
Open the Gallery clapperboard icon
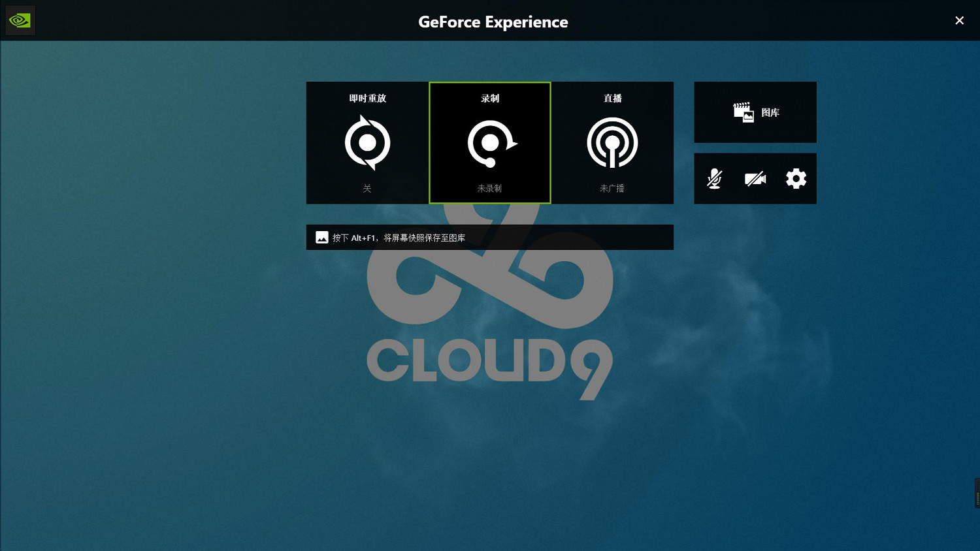(x=743, y=112)
